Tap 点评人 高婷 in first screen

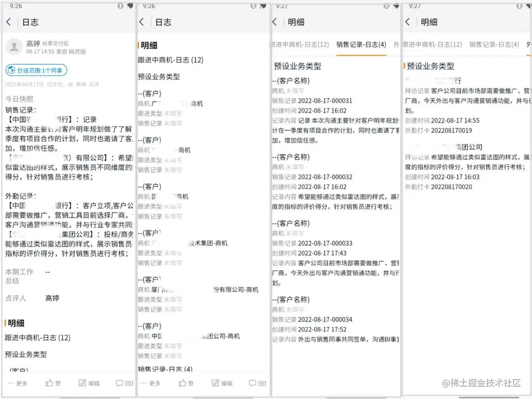pyautogui.click(x=32, y=298)
